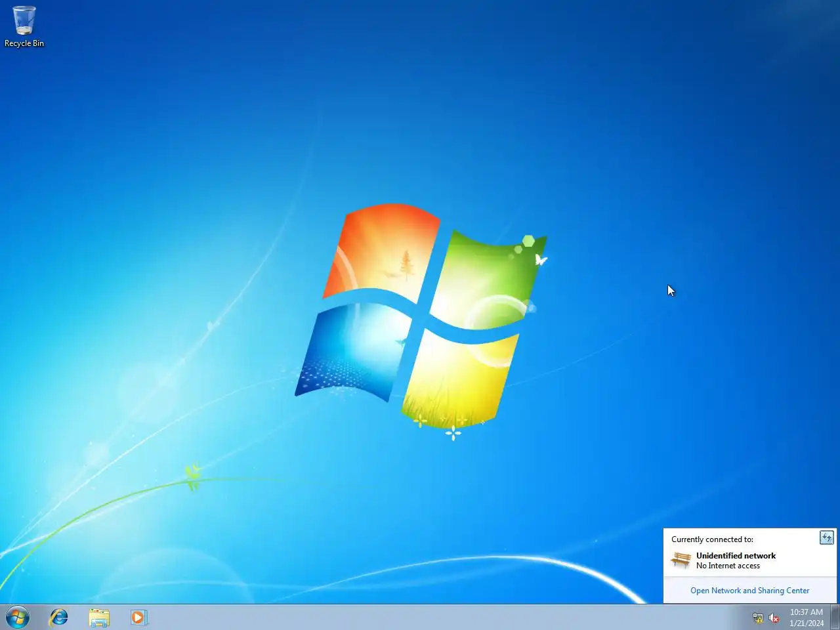Launch Internet Explorer from the taskbar
This screenshot has height=630, width=840.
59,618
